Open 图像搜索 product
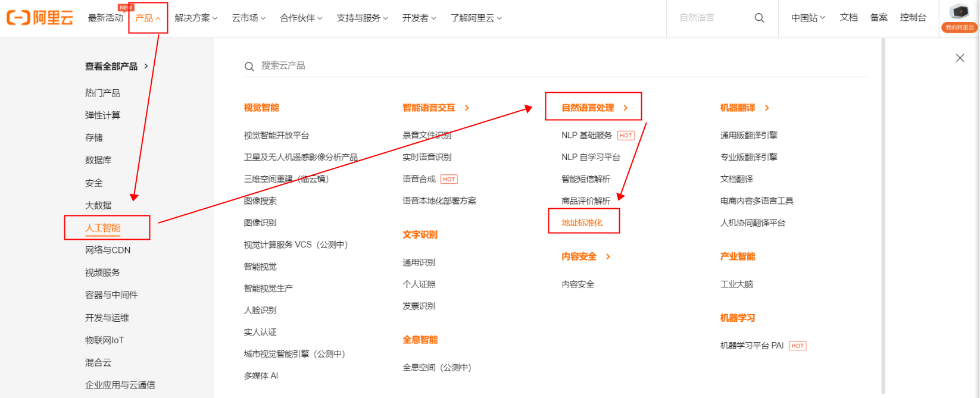 point(260,201)
